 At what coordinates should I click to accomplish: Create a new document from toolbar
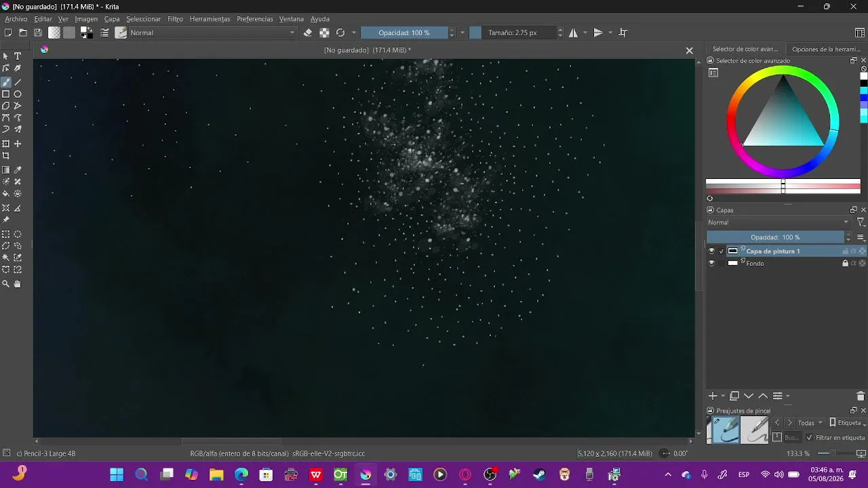(x=8, y=33)
